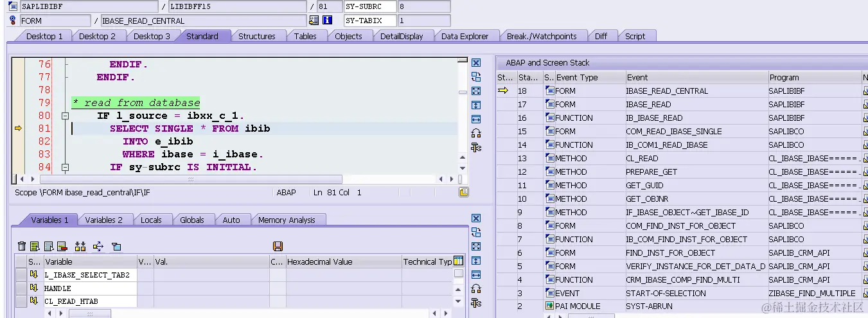Click the save (floppy disk) icon above the variables table
Image resolution: width=868 pixels, height=318 pixels.
278,246
